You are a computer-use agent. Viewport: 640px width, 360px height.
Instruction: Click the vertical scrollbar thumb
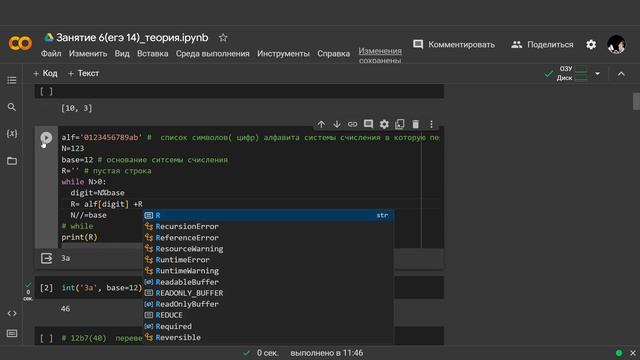(636, 101)
